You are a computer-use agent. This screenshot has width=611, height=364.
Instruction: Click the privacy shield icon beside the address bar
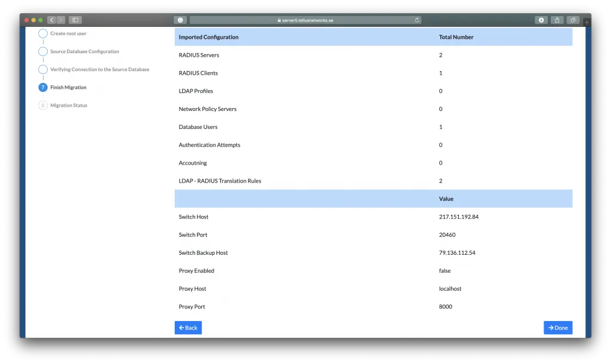point(180,19)
